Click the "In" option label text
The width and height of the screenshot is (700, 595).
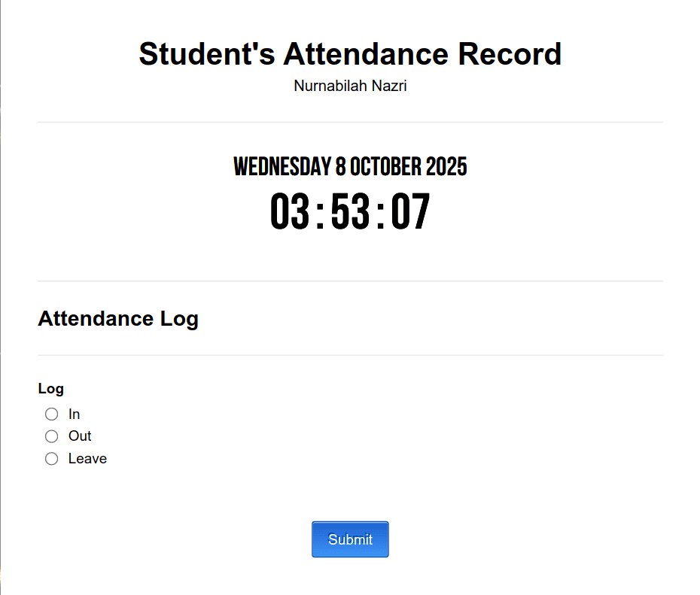[74, 414]
